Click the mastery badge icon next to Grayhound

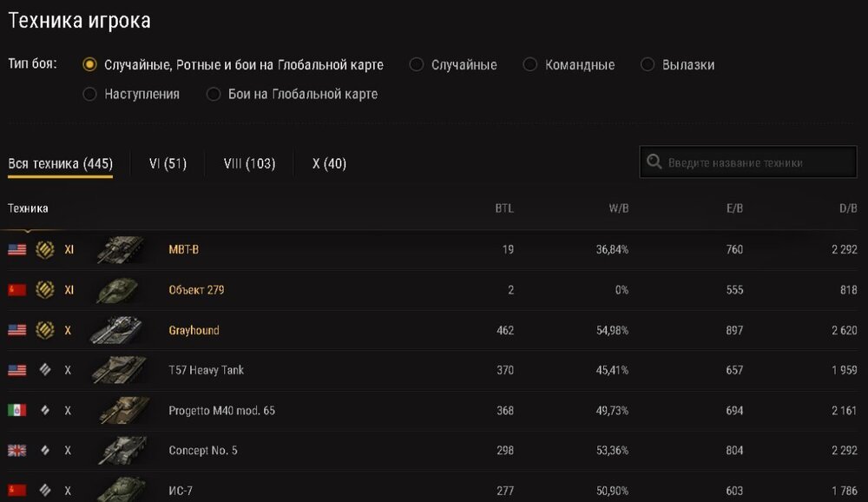45,330
